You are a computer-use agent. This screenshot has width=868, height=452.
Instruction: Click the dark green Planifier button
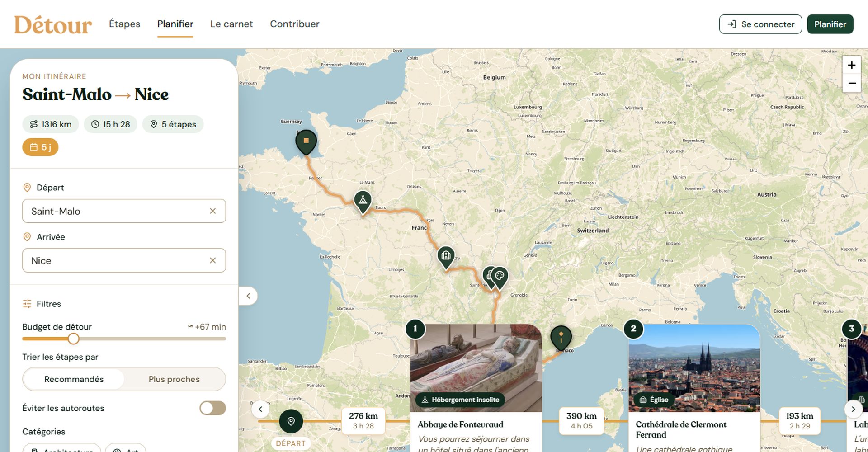click(830, 24)
